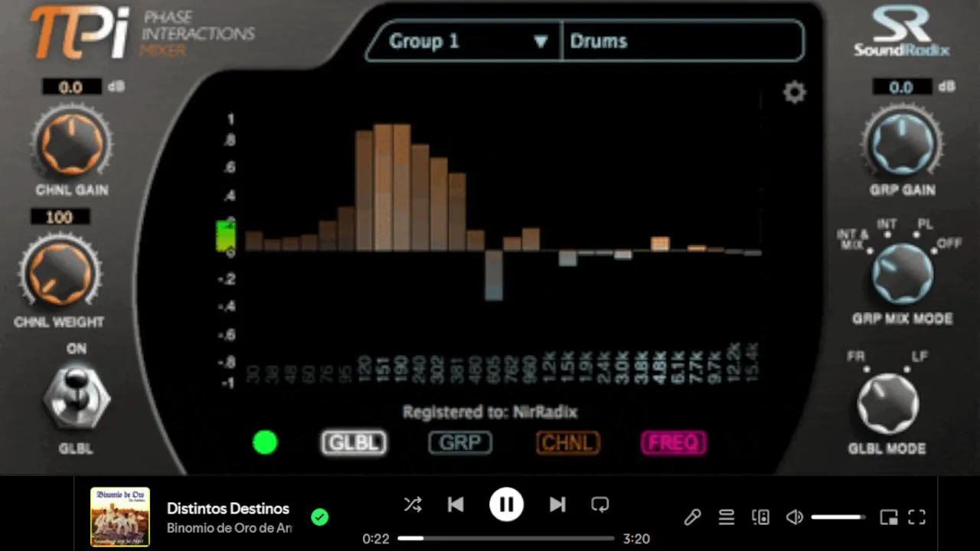980x551 pixels.
Task: Open the Distintos Destinos song title
Action: point(228,508)
